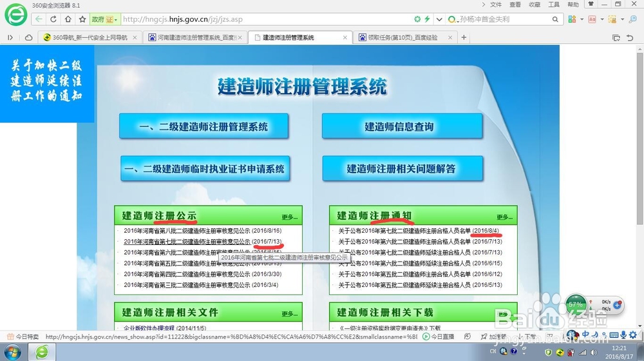Reload the page with the refresh icon
644x361 pixels.
tap(53, 19)
